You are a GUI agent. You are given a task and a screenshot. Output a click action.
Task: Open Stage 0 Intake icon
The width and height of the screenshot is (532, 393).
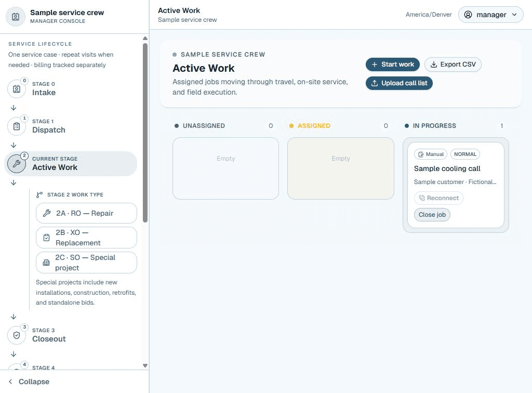pyautogui.click(x=17, y=89)
